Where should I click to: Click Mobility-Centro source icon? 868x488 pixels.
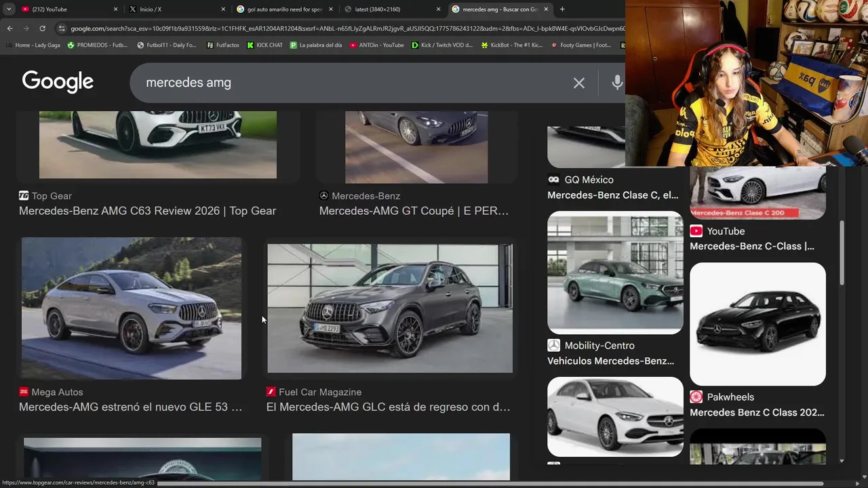pyautogui.click(x=553, y=346)
